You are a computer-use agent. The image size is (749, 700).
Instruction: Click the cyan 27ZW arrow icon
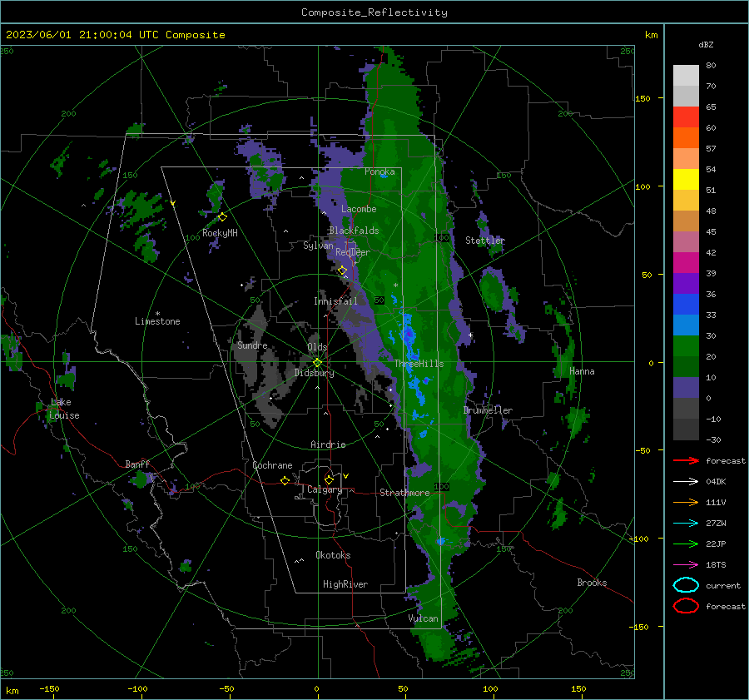[x=686, y=524]
